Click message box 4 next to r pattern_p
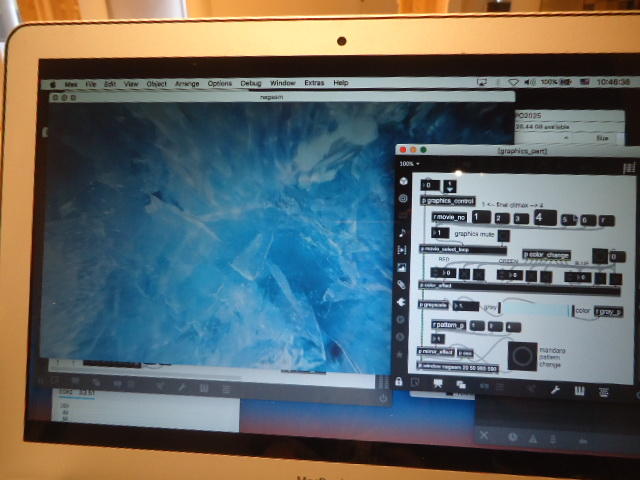The height and width of the screenshot is (480, 640). click(513, 327)
